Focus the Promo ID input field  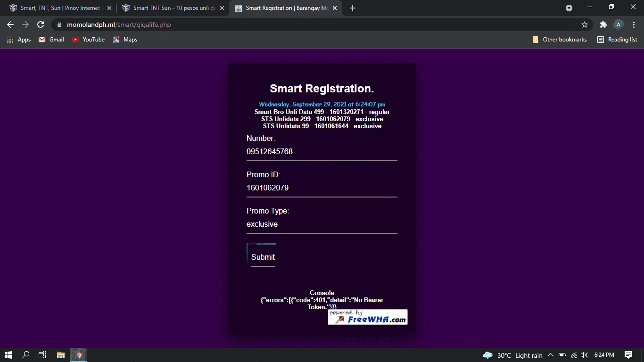(322, 188)
